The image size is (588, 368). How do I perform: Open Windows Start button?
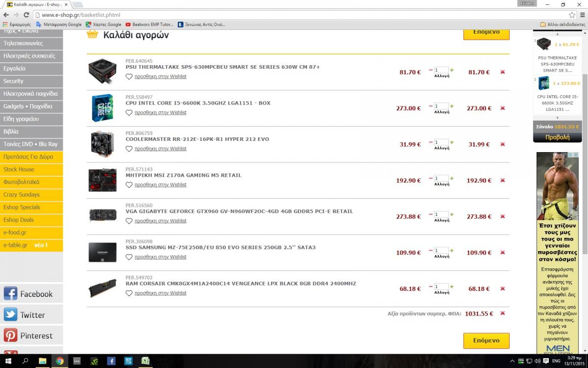tap(8, 361)
